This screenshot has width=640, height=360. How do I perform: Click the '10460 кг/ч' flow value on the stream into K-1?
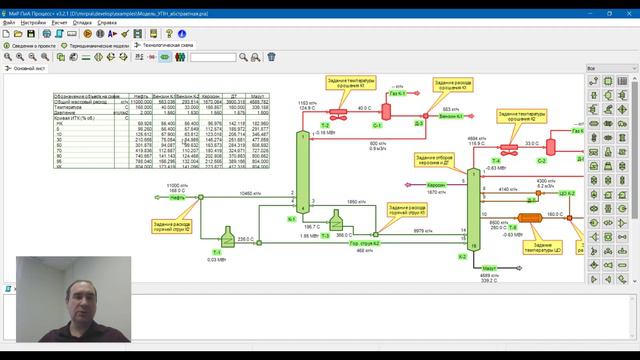coord(250,193)
